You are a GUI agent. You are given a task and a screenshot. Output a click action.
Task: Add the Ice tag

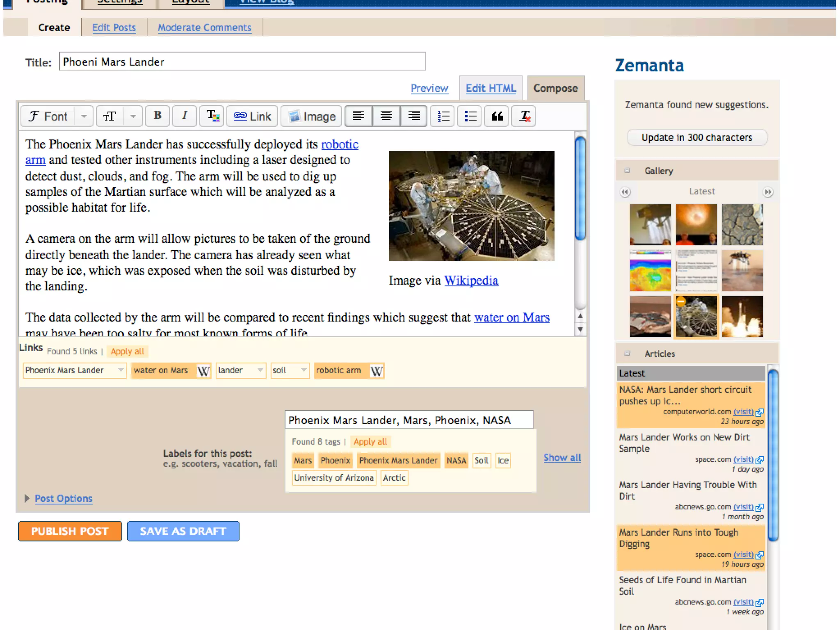[503, 460]
